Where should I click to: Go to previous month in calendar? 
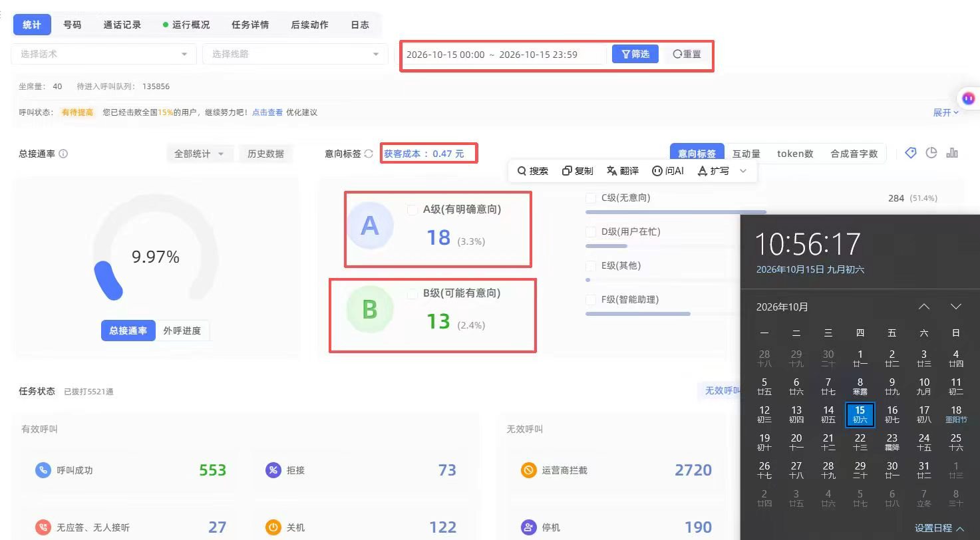924,307
